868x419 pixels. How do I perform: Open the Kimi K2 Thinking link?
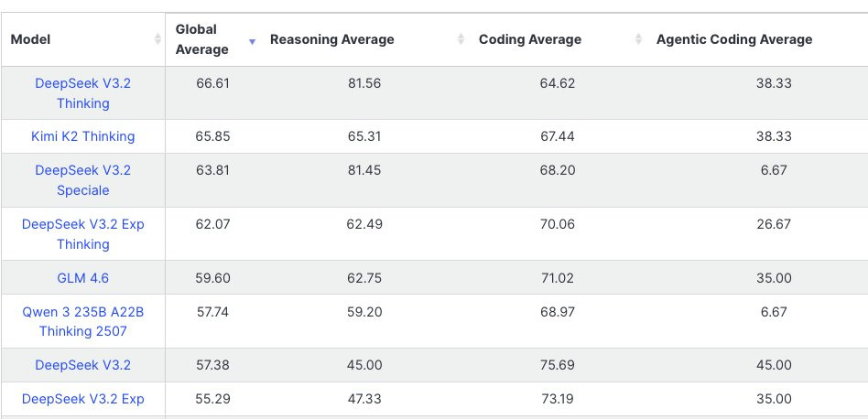[x=82, y=136]
